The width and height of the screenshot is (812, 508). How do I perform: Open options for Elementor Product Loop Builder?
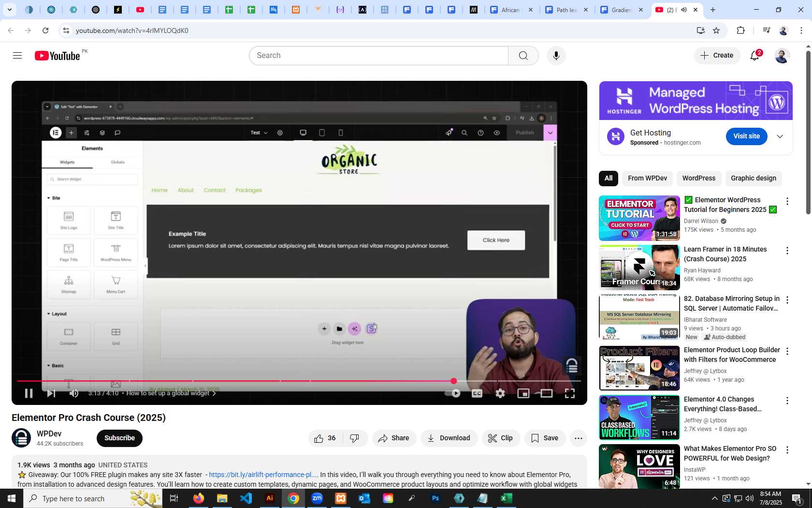[787, 351]
